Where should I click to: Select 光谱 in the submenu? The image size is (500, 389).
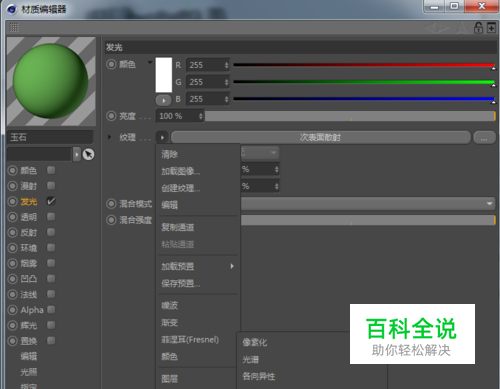pos(251,359)
